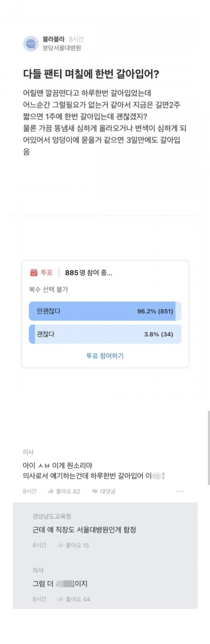Like the reply showing 좋아요 44
Screen dimensions: 210x644
(60, 599)
